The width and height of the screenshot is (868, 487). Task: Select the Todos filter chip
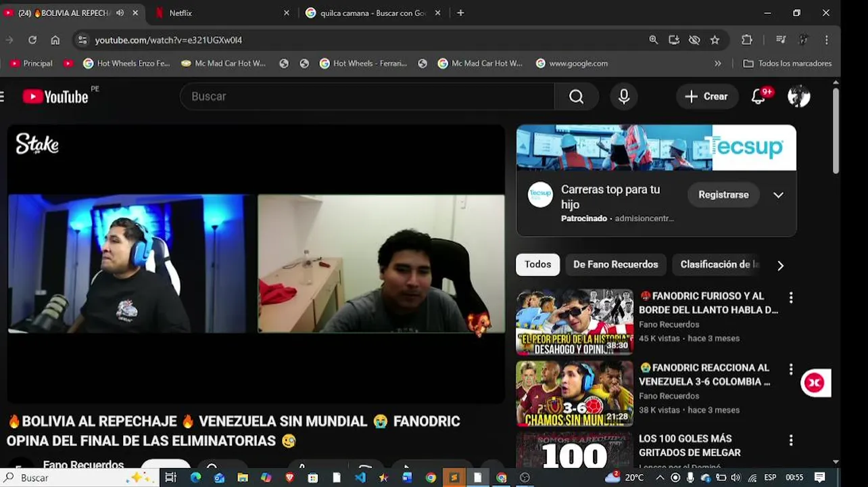coord(538,264)
